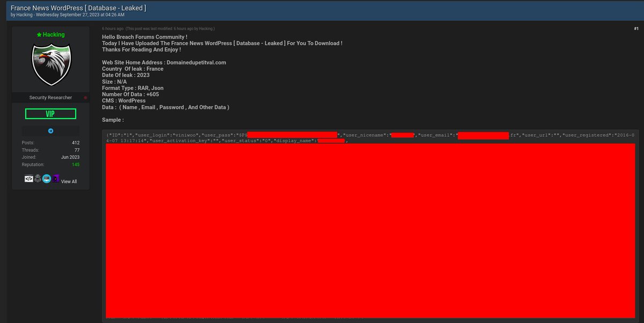Click the purple square award badge
This screenshot has height=323, width=644.
[x=55, y=179]
